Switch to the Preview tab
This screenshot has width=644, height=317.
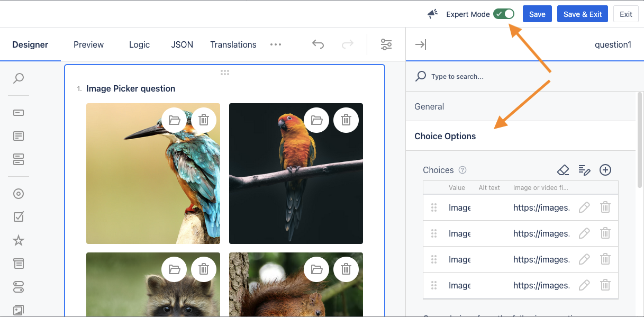tap(88, 44)
